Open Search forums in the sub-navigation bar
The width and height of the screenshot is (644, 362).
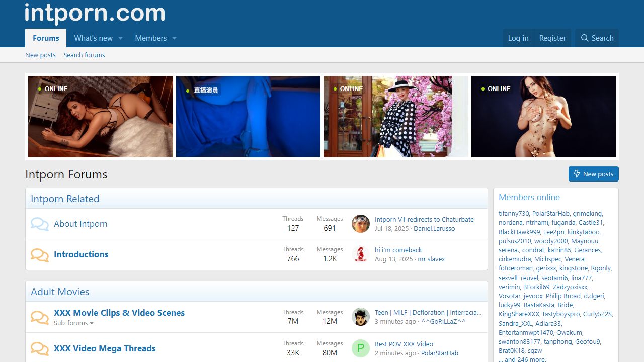pyautogui.click(x=84, y=55)
